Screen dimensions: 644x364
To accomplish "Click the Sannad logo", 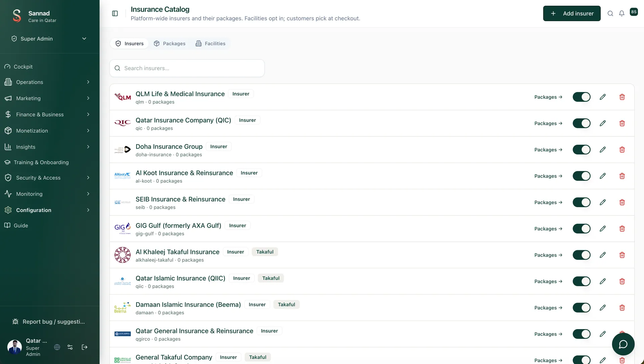I will tap(17, 16).
